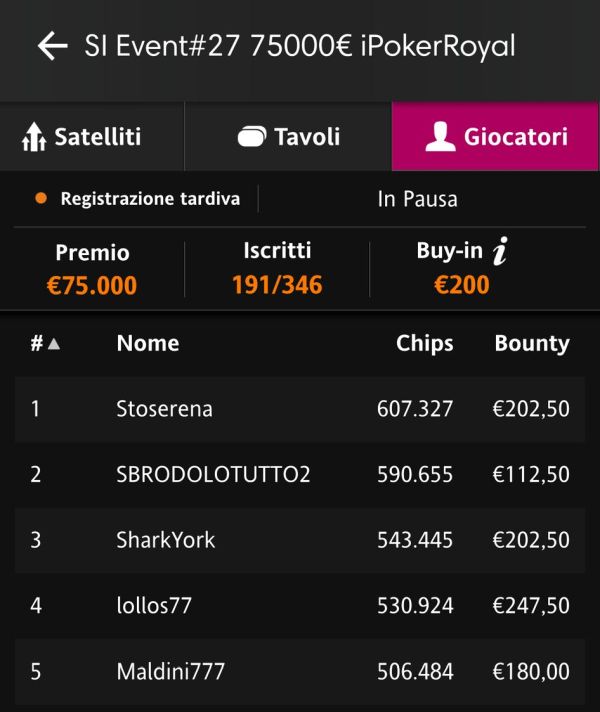Click the Iscritti 191/346 count
This screenshot has height=712, width=600.
tap(277, 285)
